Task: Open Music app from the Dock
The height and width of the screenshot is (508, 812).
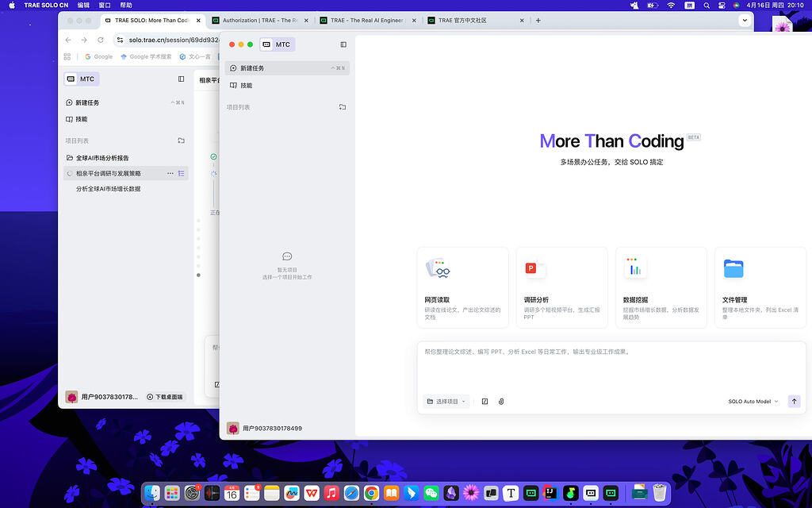Action: [331, 492]
